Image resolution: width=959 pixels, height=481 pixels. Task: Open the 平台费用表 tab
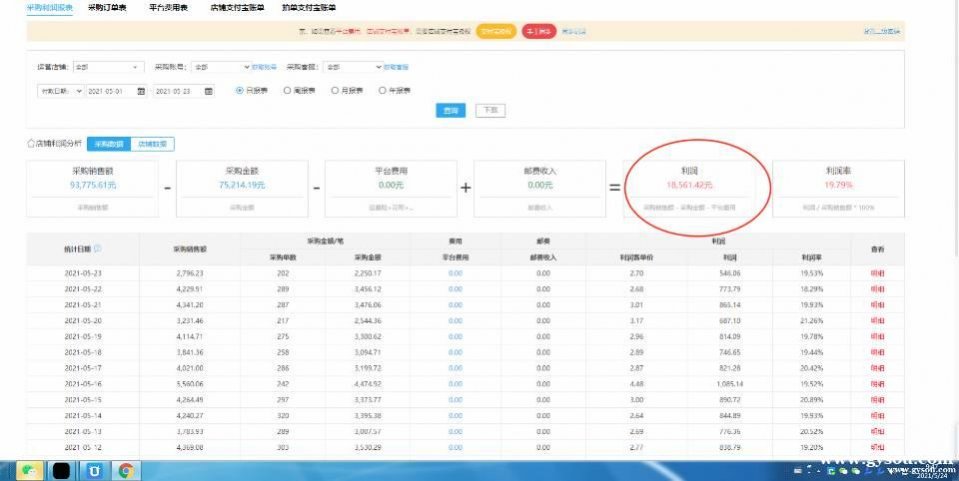point(168,8)
